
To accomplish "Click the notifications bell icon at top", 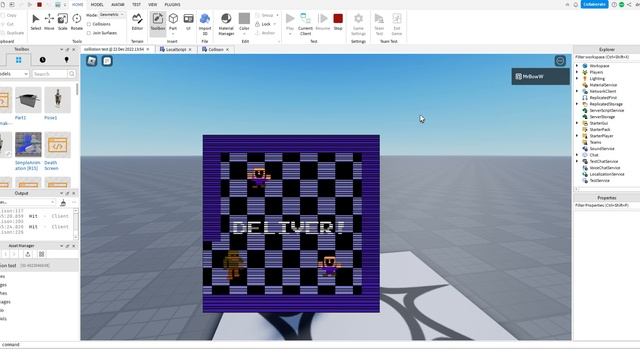I will pos(576,4).
